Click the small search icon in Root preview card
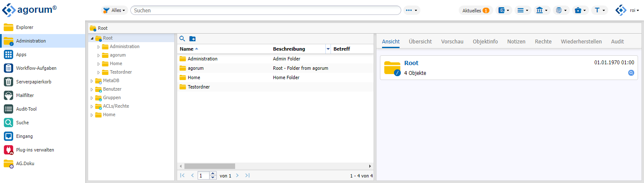The image size is (644, 183). pyautogui.click(x=631, y=73)
